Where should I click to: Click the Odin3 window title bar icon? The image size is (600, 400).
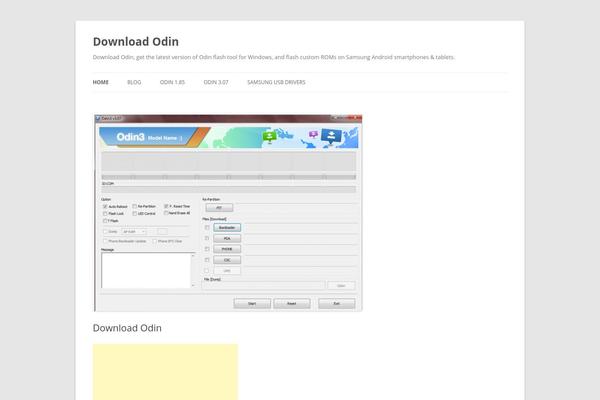[x=98, y=118]
